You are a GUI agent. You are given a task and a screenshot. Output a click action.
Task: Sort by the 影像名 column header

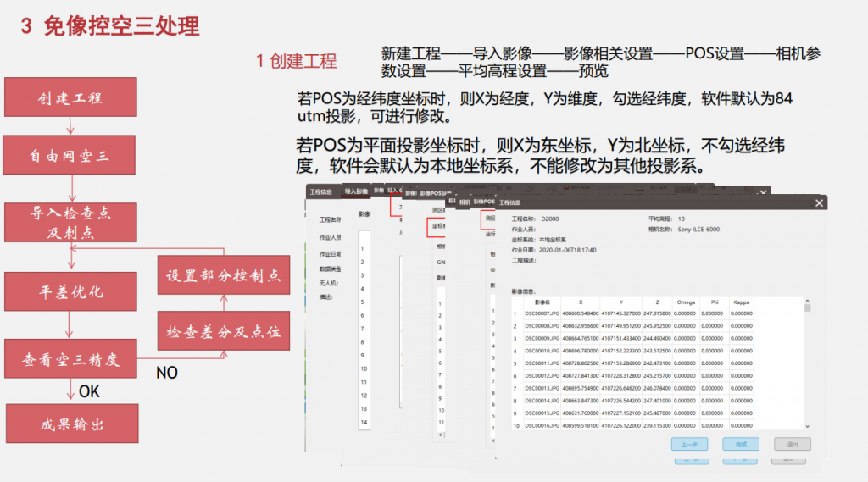tap(542, 302)
